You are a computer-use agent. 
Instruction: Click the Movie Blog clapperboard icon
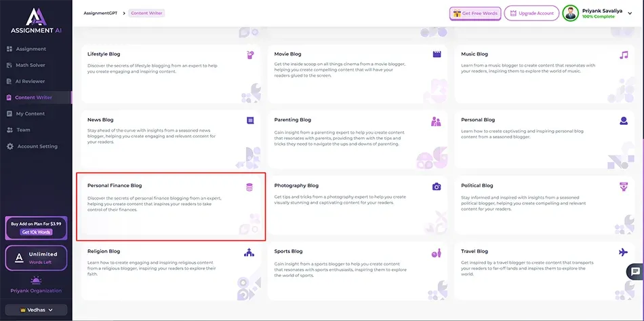tap(437, 55)
